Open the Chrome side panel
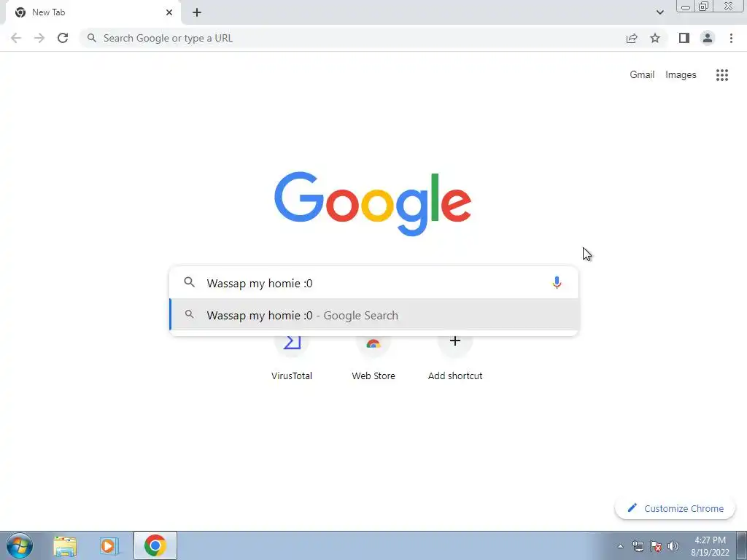Screen dimensions: 747x560 pyautogui.click(x=684, y=38)
